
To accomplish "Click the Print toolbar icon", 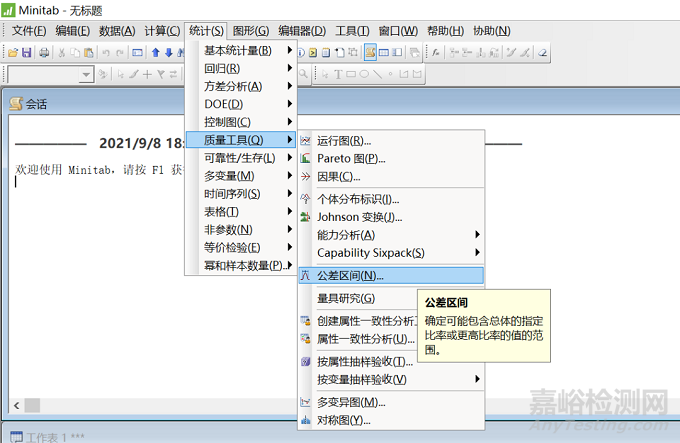I will tap(43, 52).
